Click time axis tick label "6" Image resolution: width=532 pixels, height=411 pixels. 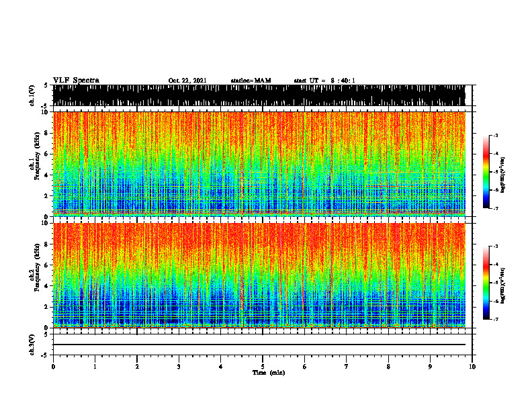tap(305, 367)
